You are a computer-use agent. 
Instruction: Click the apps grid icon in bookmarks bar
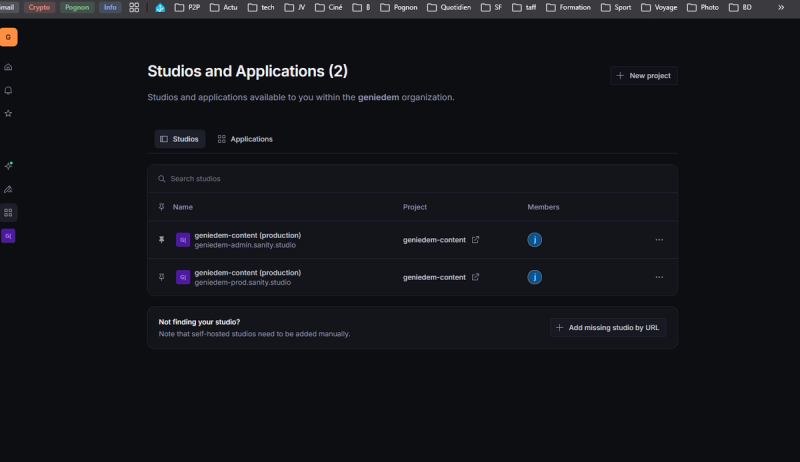coord(134,7)
